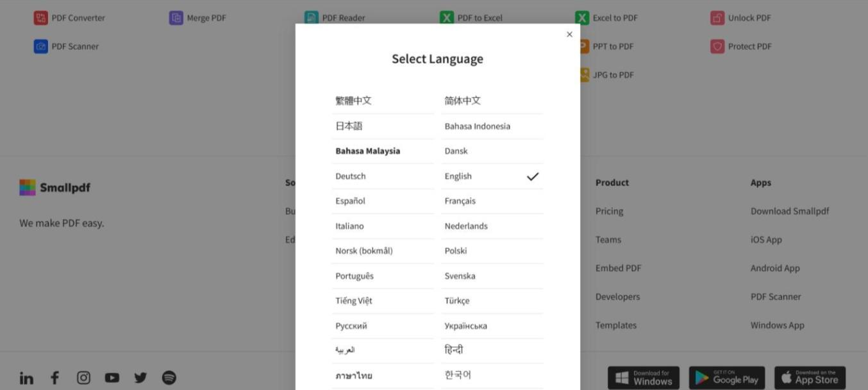Switch the language to Français

[462, 200]
